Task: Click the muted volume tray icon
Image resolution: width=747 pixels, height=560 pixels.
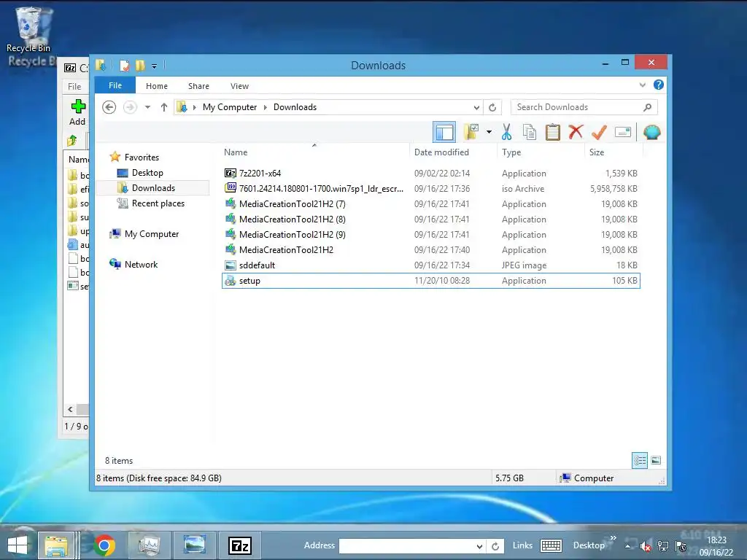Action: click(x=645, y=546)
